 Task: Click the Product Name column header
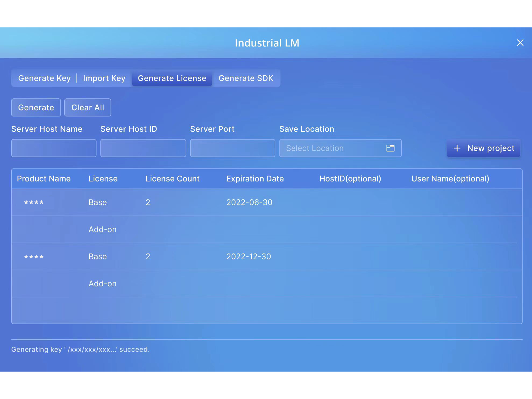44,179
